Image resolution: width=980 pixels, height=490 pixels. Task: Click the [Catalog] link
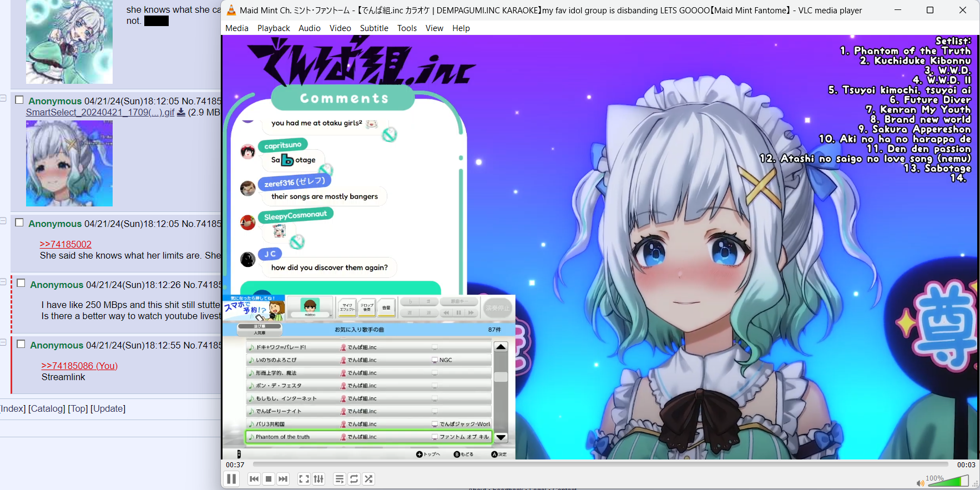click(47, 409)
